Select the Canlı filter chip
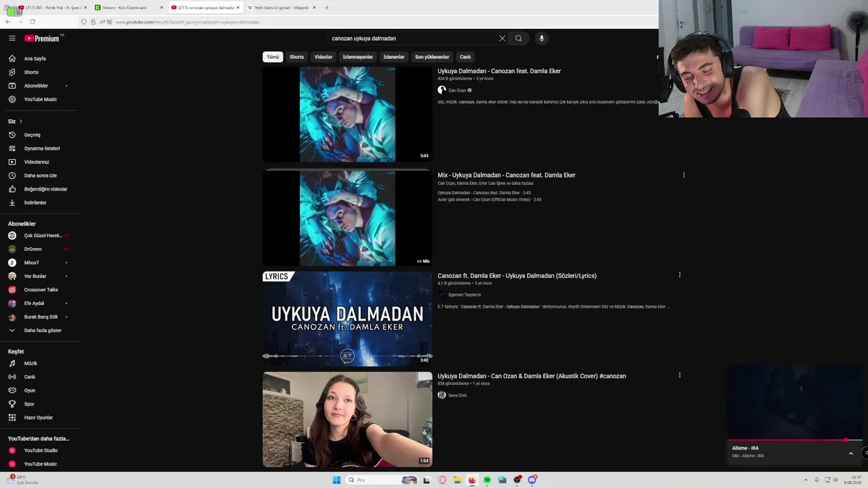Screen dimensions: 868x488 coord(465,57)
